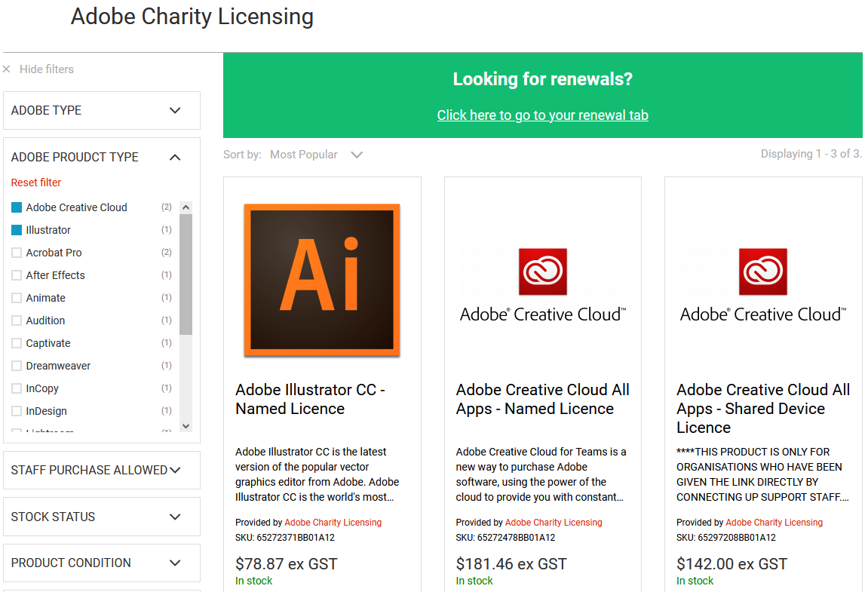
Task: Open Adobe Illustrator CC - Named Licence title
Action: point(310,399)
